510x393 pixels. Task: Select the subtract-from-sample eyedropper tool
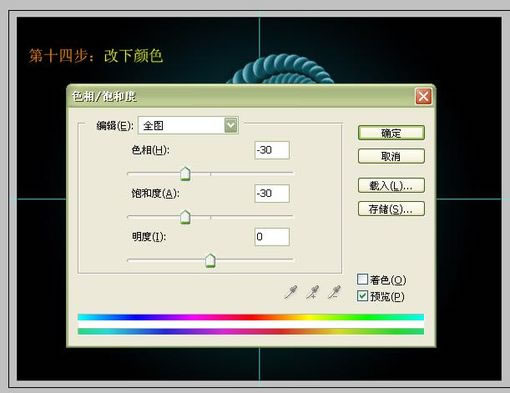click(334, 292)
